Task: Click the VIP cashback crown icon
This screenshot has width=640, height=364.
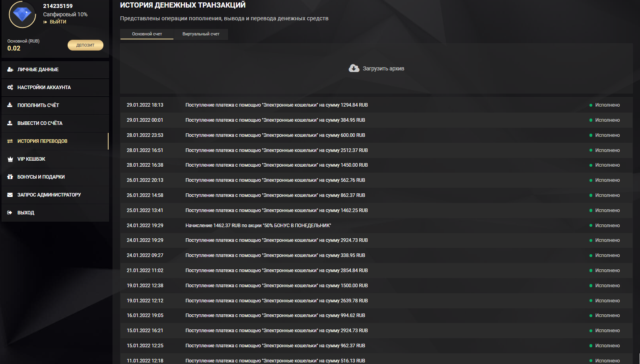Action: (10, 159)
